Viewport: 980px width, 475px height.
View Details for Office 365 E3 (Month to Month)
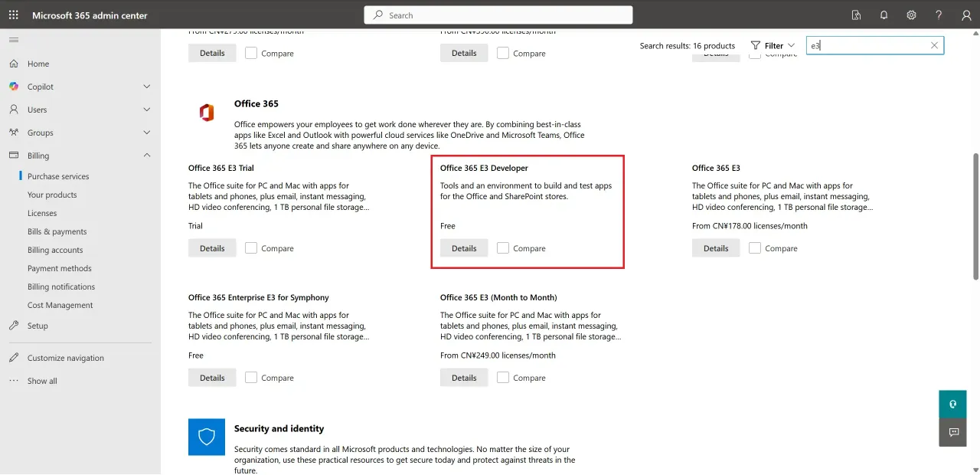click(x=464, y=378)
